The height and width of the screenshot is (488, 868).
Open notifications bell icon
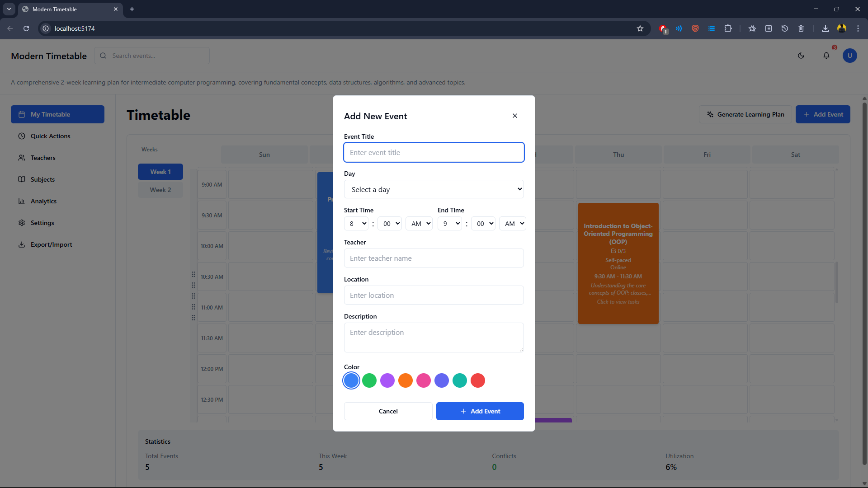click(826, 56)
